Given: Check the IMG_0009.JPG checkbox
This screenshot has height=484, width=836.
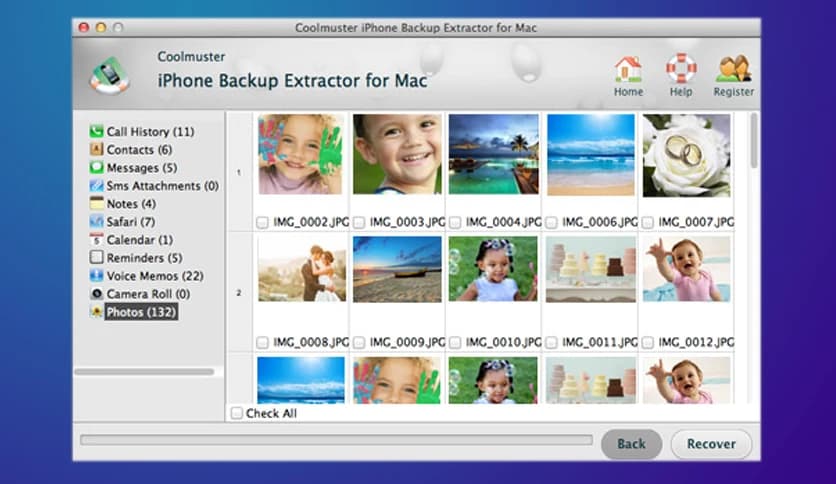Looking at the screenshot, I should 359,342.
